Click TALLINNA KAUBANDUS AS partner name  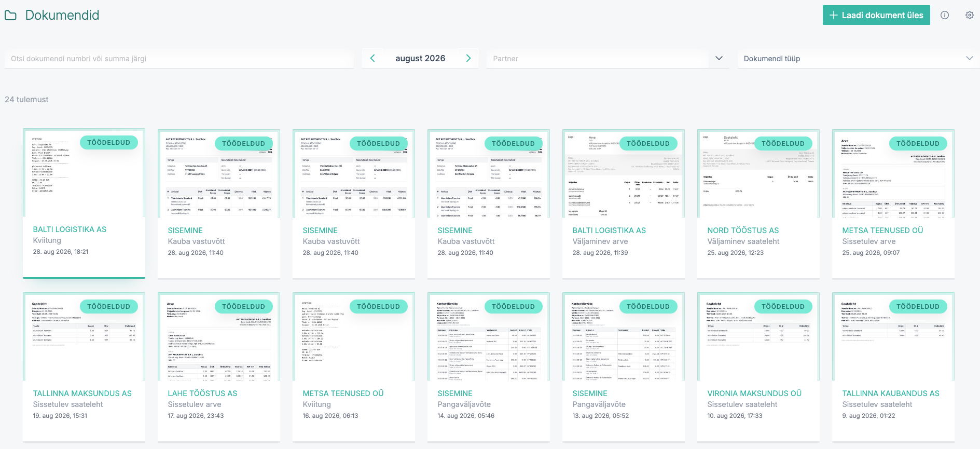(x=891, y=393)
